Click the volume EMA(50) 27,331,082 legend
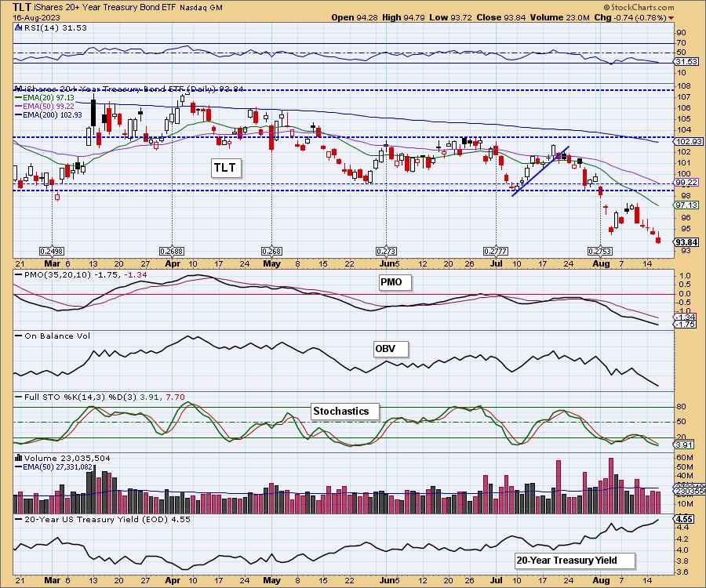Image resolution: width=706 pixels, height=588 pixels. point(54,467)
